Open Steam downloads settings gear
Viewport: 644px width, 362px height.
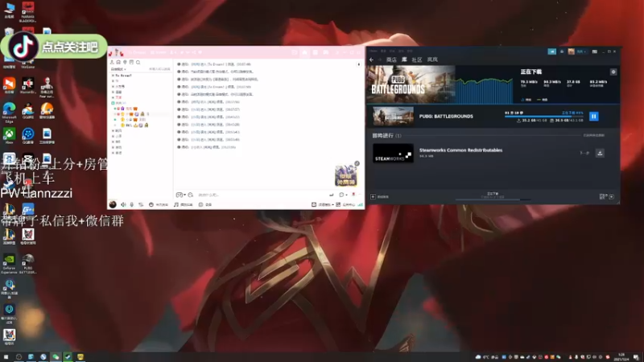click(613, 72)
